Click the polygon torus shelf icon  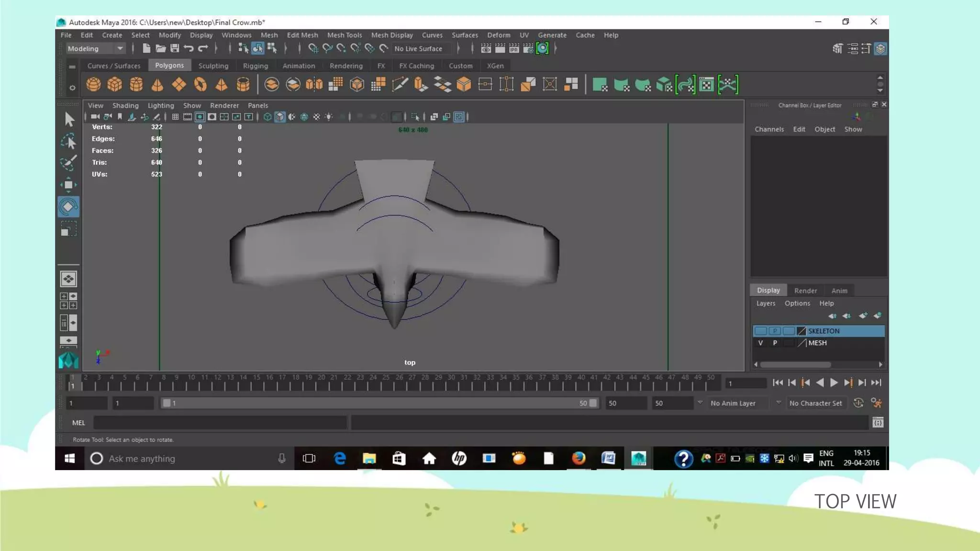[200, 85]
